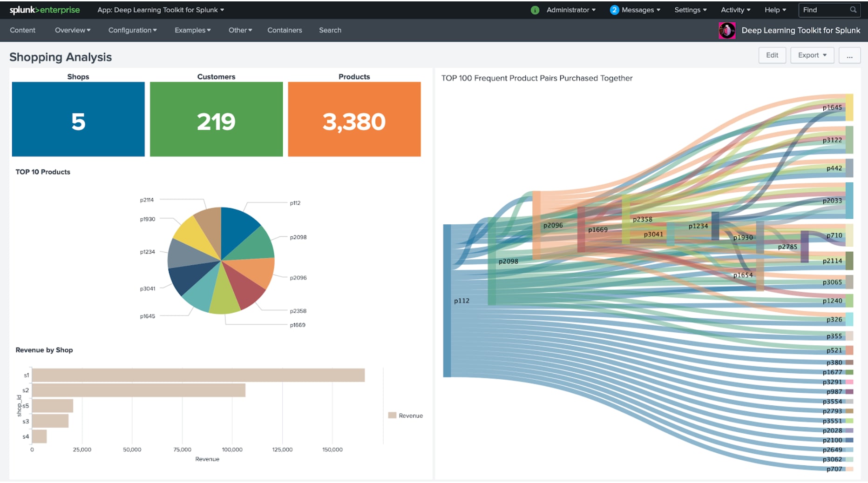Click the green Administrator status icon
The width and height of the screenshot is (868, 483).
535,10
